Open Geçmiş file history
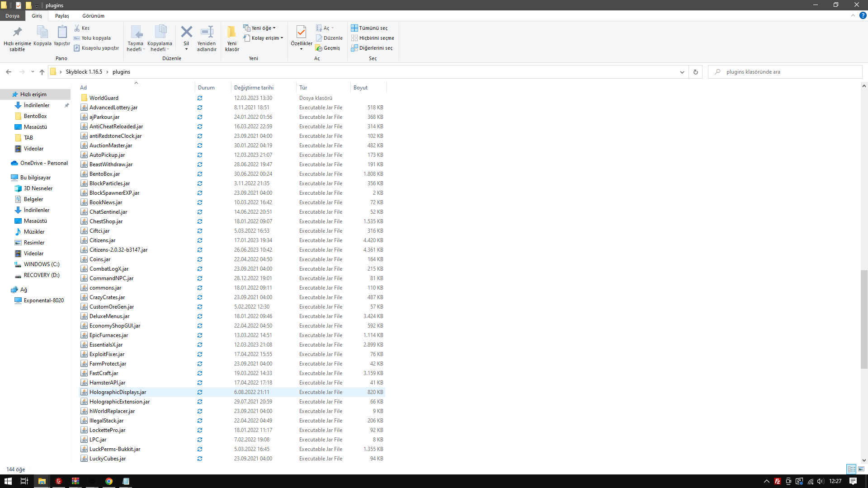The height and width of the screenshot is (488, 868). coord(328,48)
